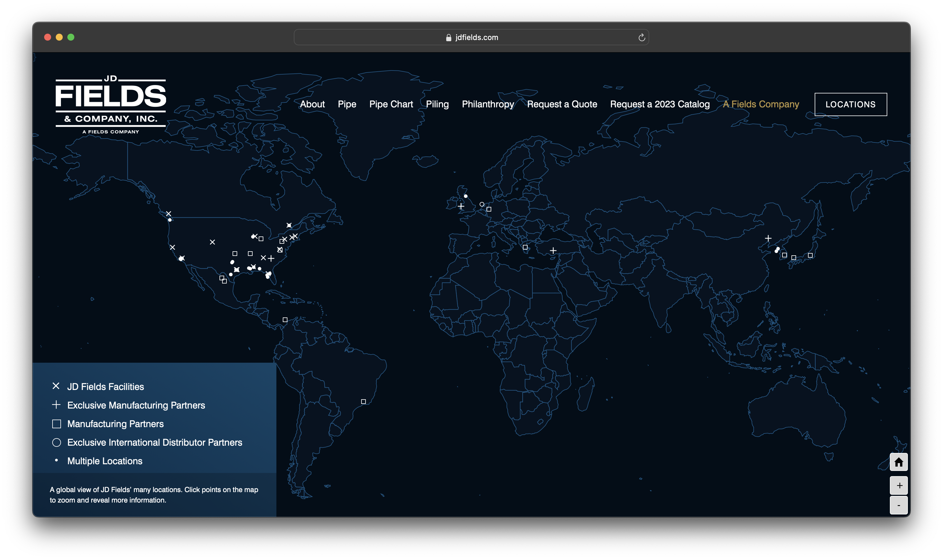The width and height of the screenshot is (943, 560).
Task: Select the dot marker in Scotland
Action: pyautogui.click(x=465, y=196)
